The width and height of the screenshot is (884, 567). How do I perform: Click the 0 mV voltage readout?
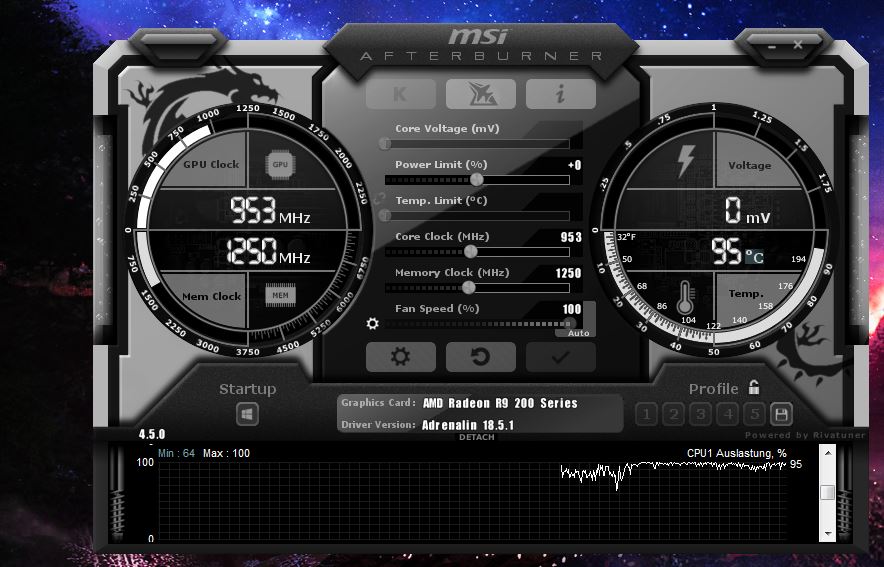pyautogui.click(x=747, y=211)
